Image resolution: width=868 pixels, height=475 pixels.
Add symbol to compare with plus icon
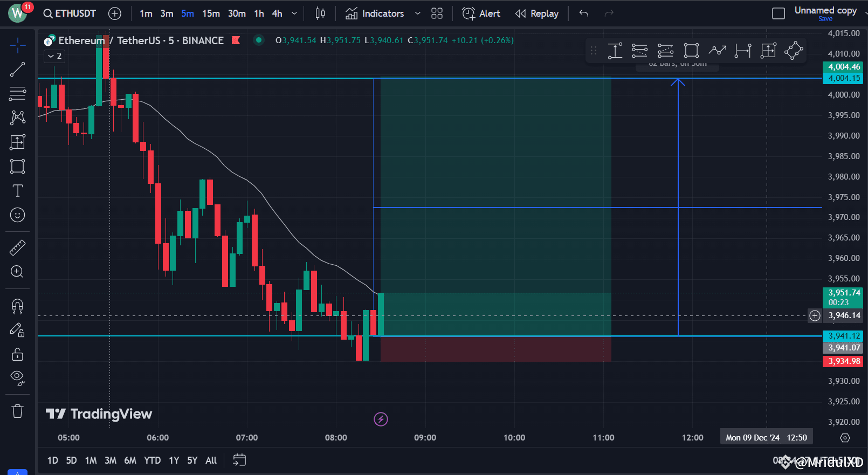115,13
